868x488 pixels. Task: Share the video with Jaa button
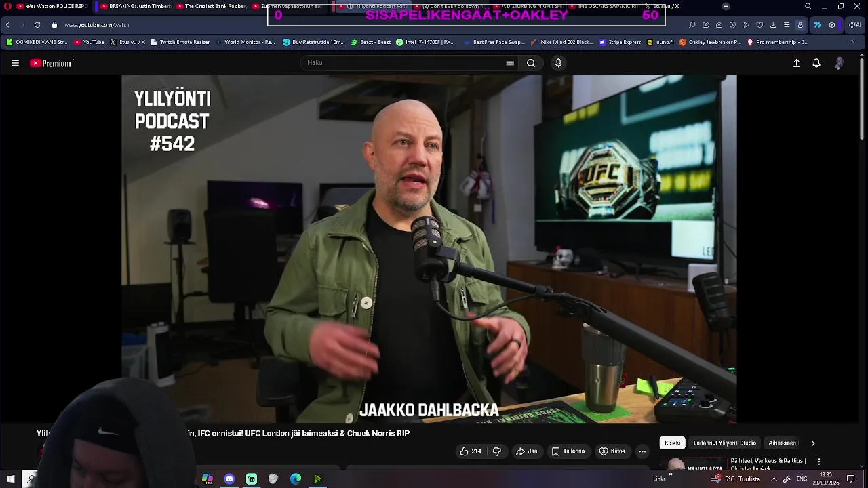(526, 451)
